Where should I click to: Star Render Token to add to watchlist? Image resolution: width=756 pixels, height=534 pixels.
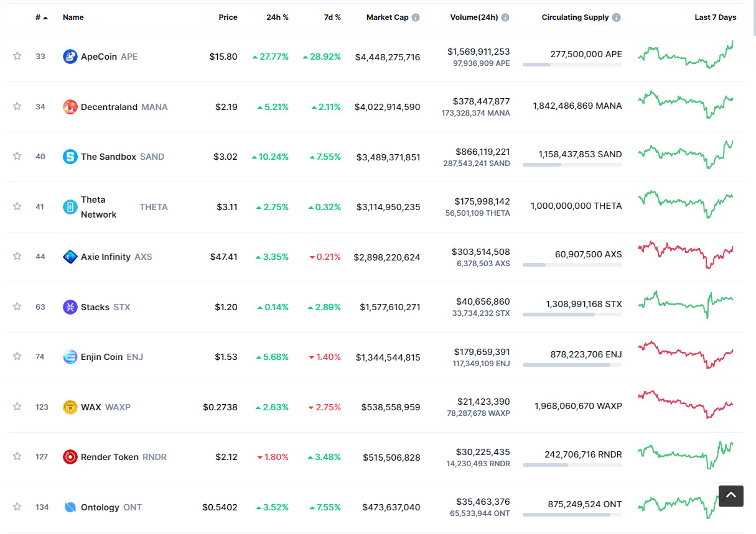[17, 456]
